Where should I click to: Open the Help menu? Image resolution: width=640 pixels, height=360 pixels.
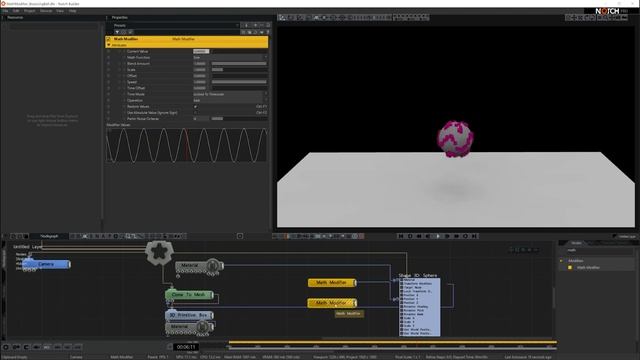click(x=72, y=11)
